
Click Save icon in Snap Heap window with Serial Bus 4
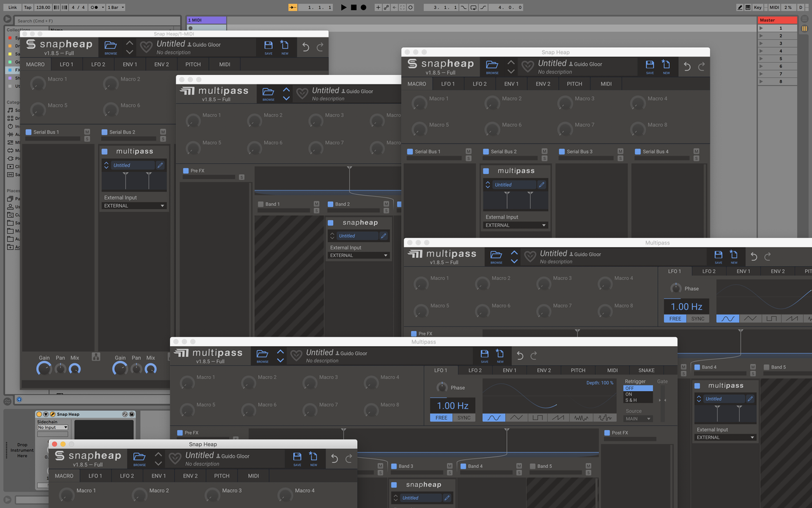coord(650,65)
